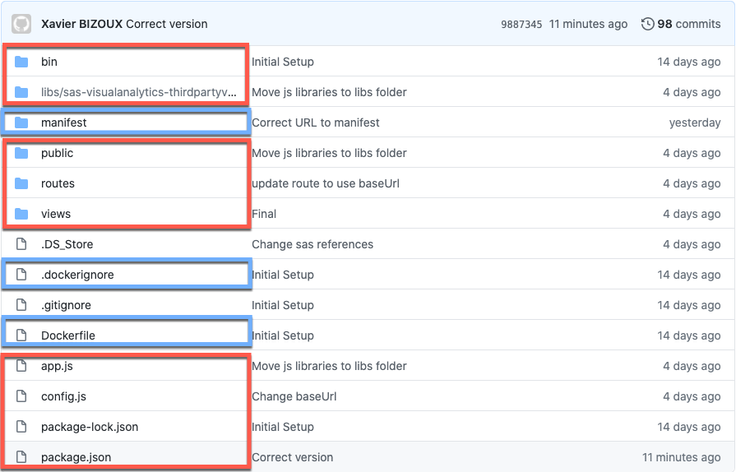Open the package-lock.json file

(x=90, y=427)
